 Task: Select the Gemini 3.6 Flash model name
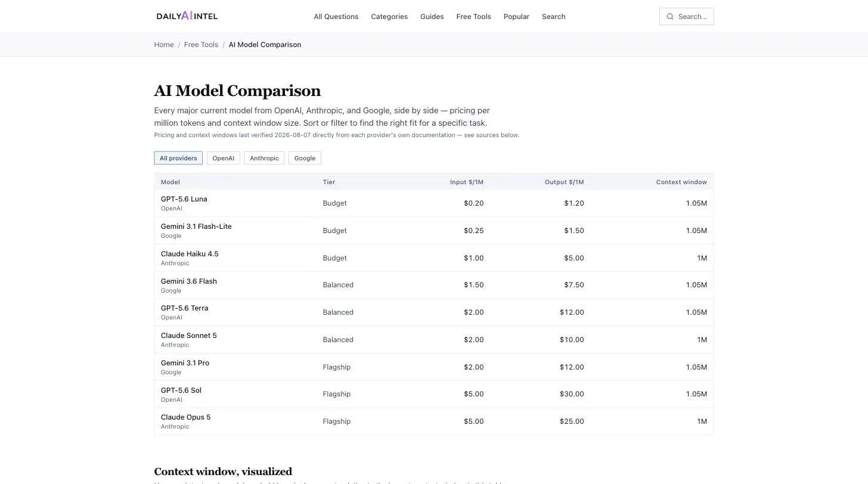[189, 281]
